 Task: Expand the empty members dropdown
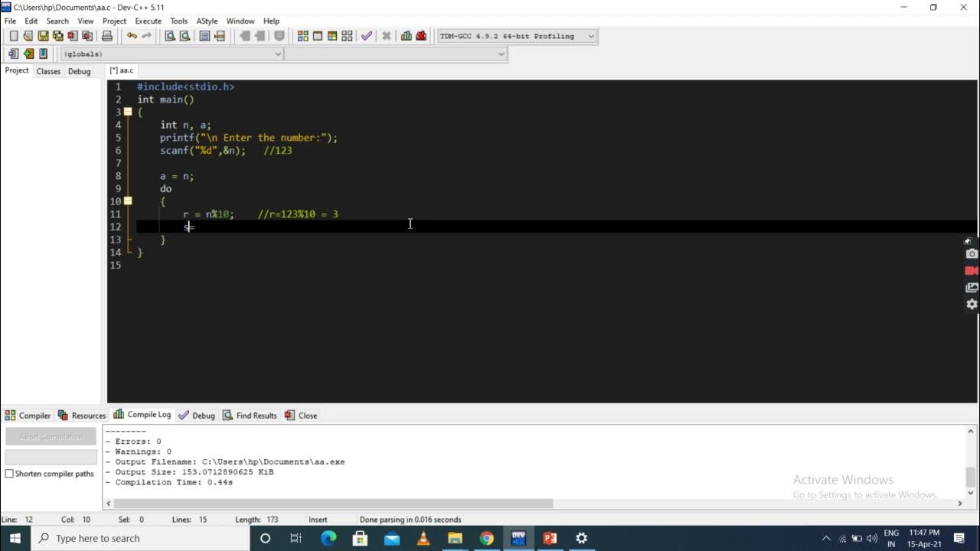(396, 54)
